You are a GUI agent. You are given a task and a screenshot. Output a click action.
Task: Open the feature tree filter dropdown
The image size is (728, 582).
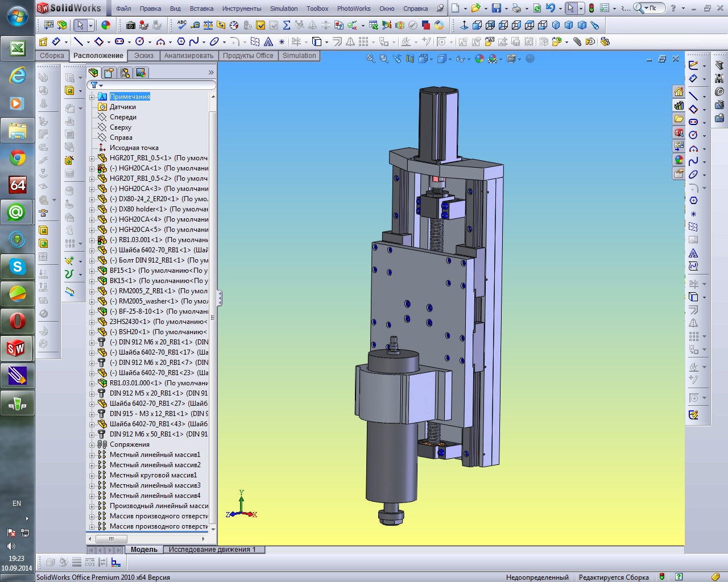(x=101, y=85)
